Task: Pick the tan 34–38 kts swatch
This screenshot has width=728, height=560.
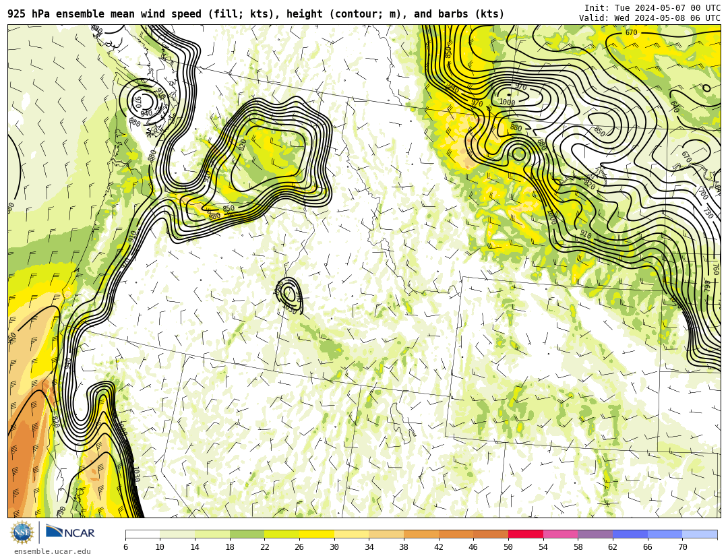Action: click(x=386, y=534)
